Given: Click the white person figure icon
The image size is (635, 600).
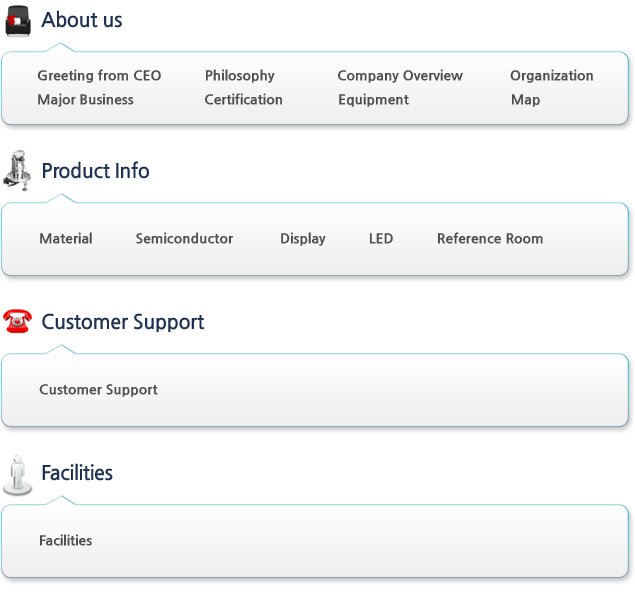Looking at the screenshot, I should [x=17, y=475].
